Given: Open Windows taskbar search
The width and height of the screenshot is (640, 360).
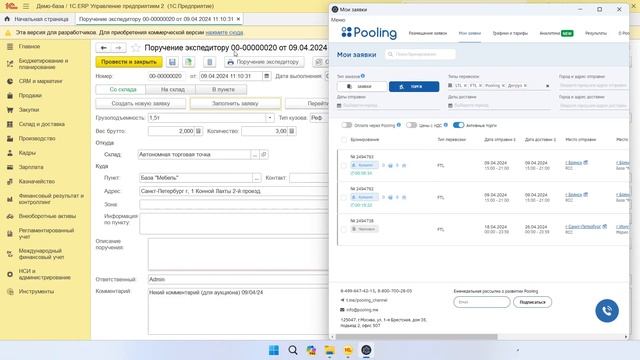Looking at the screenshot, I should [x=293, y=350].
